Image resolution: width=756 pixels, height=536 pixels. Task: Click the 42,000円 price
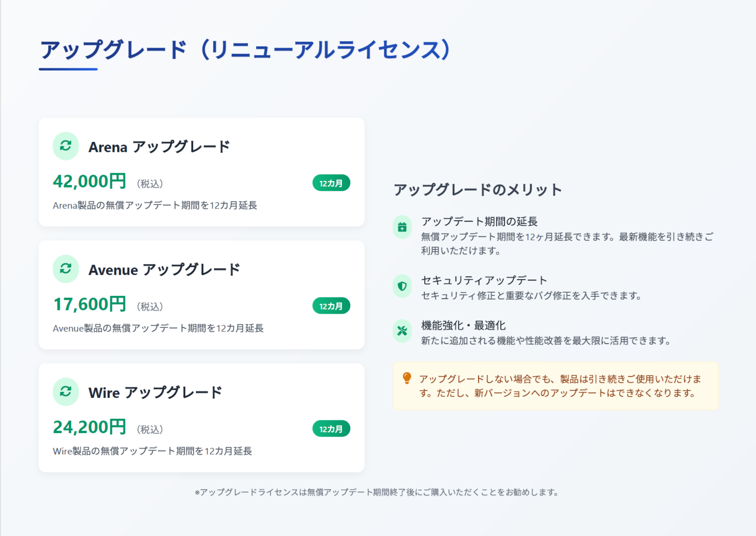pos(90,181)
